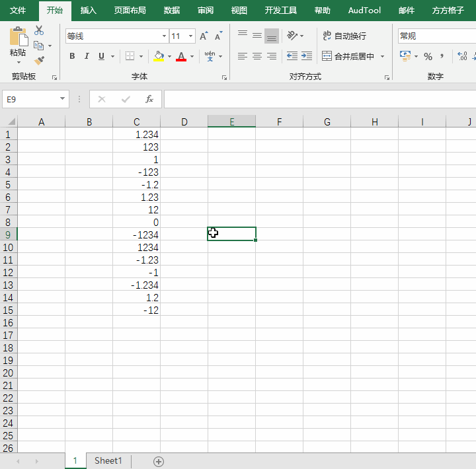Click the Paste clipboard icon
The image size is (476, 469).
click(x=19, y=37)
